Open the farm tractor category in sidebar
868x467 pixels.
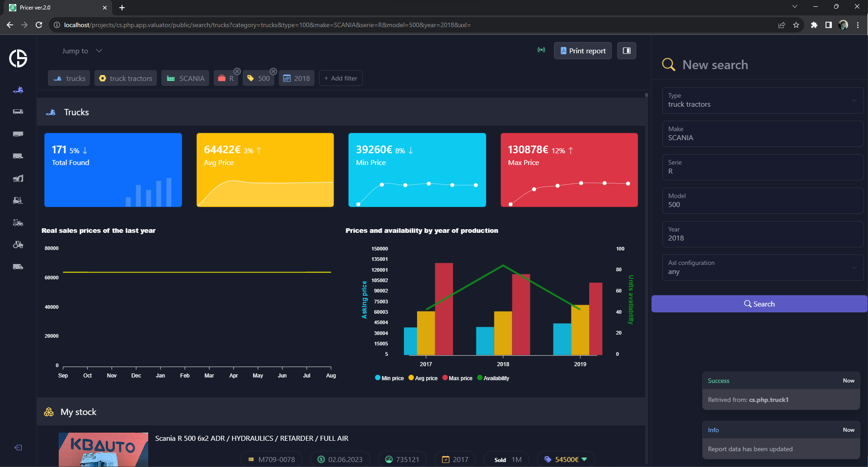(18, 245)
